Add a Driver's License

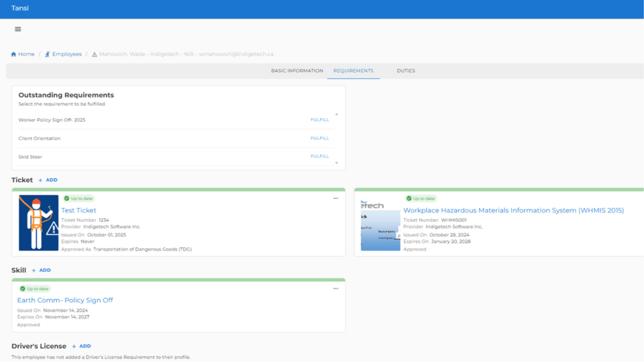(82, 346)
